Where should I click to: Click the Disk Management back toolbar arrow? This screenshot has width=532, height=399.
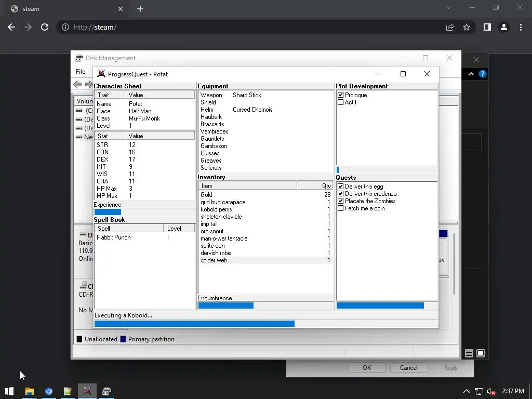[77, 84]
